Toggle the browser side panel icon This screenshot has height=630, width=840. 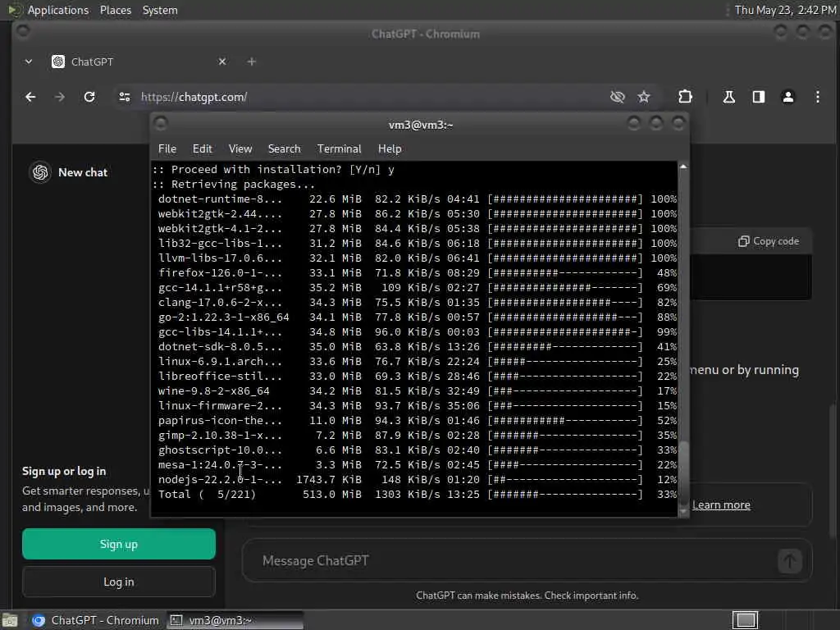[758, 97]
